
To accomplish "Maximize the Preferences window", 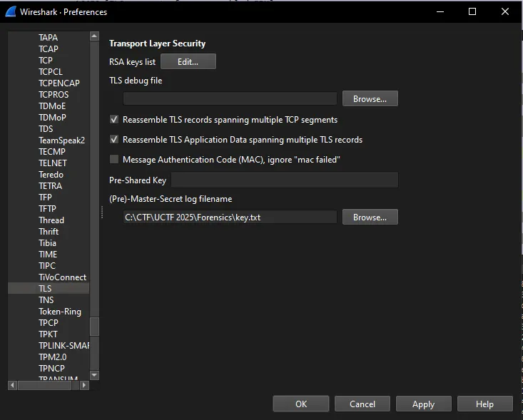I will click(x=472, y=11).
